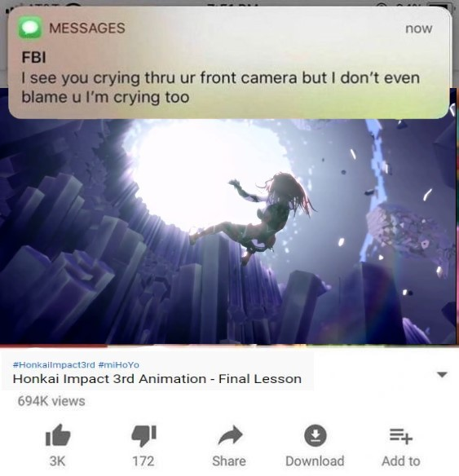The width and height of the screenshot is (459, 476).
Task: Click the Share arrow icon
Action: click(231, 435)
